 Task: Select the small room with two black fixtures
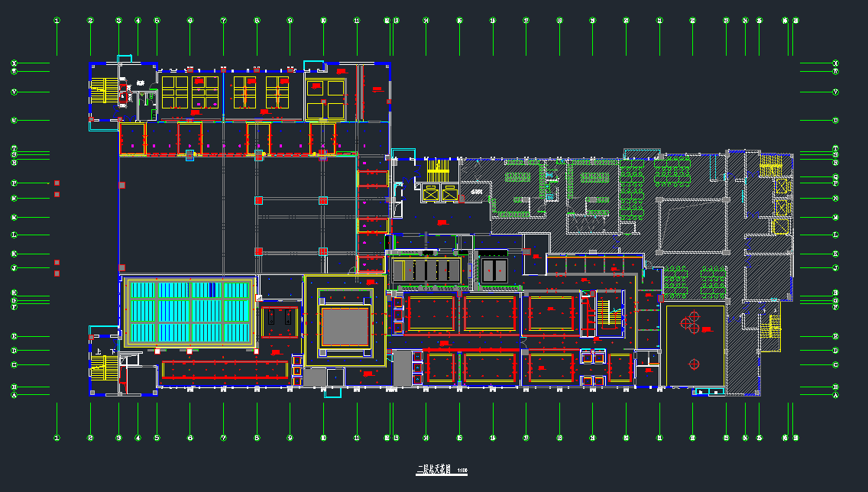[280, 322]
